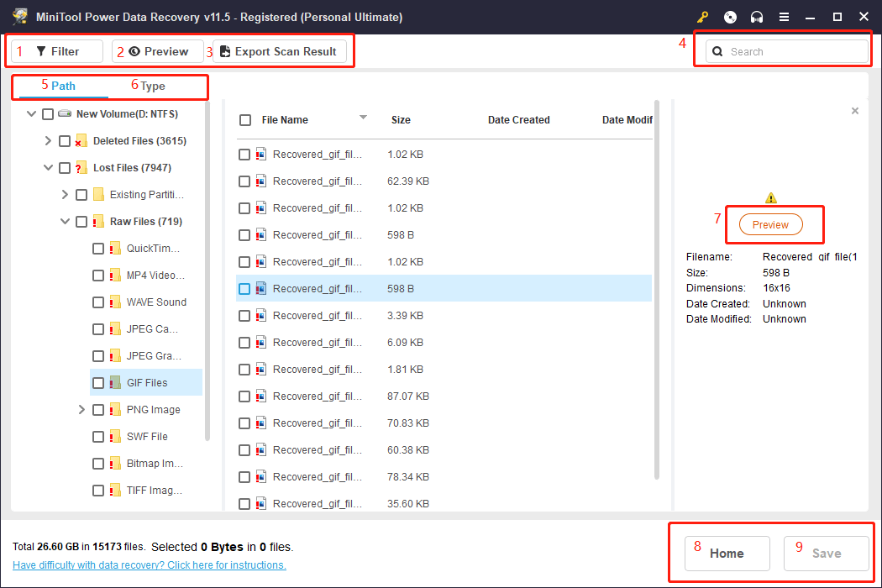Expand the Deleted Files node
Viewport: 882px width, 588px height.
click(48, 140)
